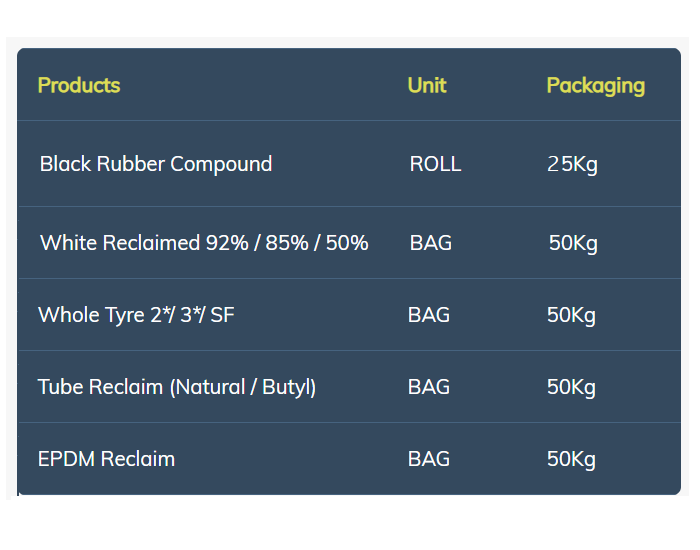Viewport: 700px width, 550px height.
Task: Click ROLL unit for Black Rubber Compound
Action: pos(435,164)
